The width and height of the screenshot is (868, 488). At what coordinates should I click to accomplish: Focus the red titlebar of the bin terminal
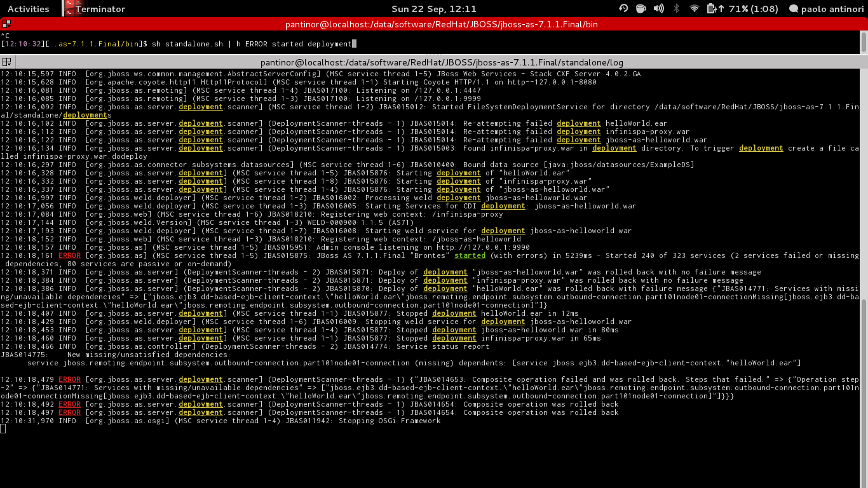(442, 24)
